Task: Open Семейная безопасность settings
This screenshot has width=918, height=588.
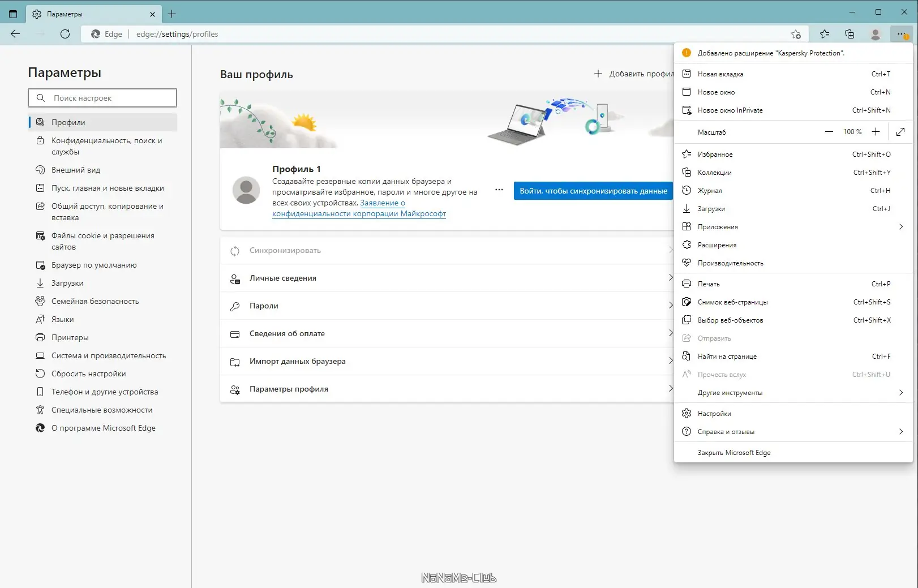Action: pos(103,301)
